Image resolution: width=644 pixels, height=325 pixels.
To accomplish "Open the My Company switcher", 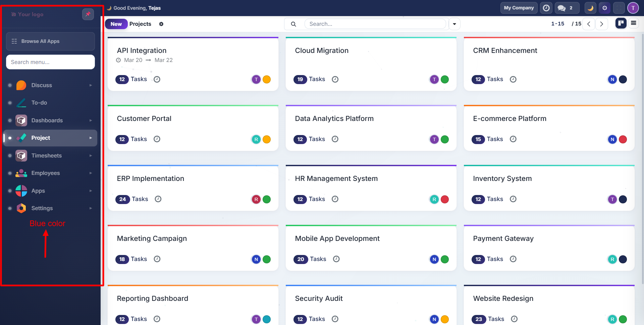I will pyautogui.click(x=519, y=8).
